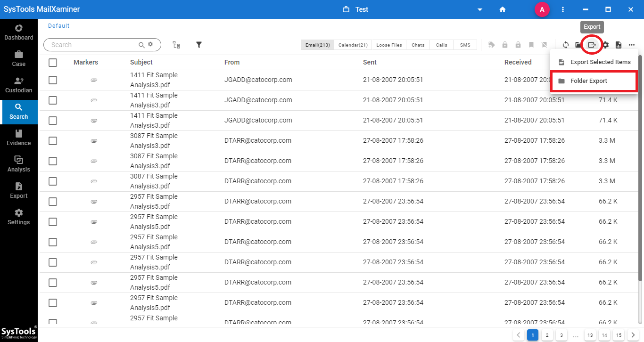Screen dimensions: 644x342
Task: Go to page 13
Action: tap(590, 335)
